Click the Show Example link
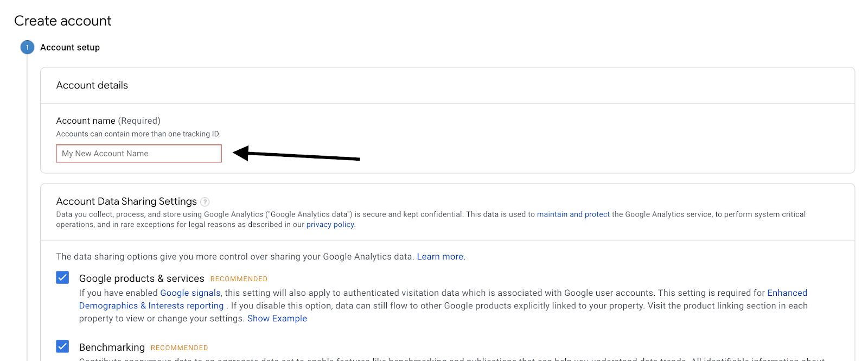Screen dimensions: 868x361 277,319
